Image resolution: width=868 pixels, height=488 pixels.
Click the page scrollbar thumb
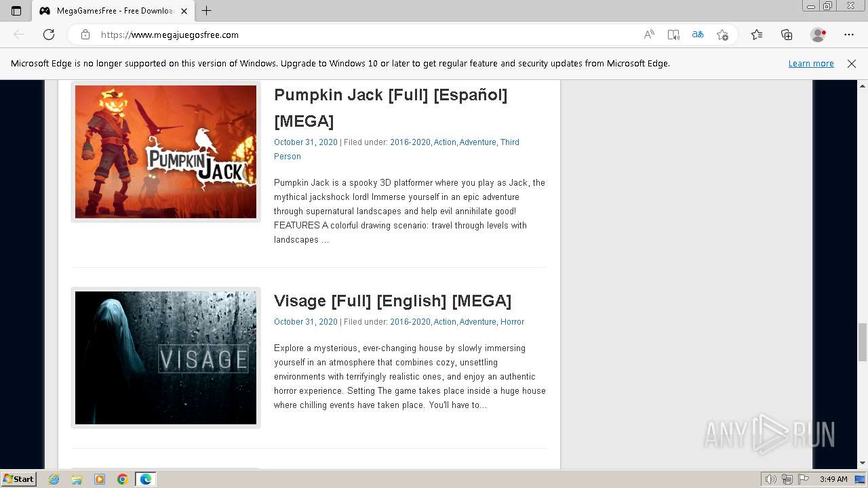point(863,342)
